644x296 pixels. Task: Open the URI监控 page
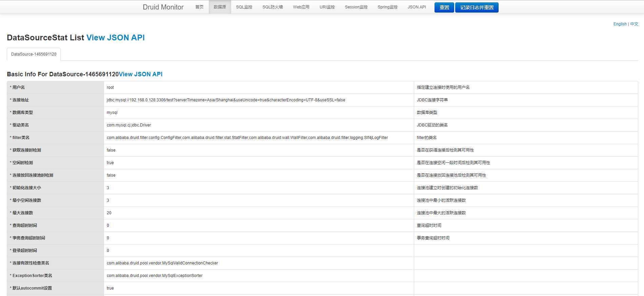click(327, 7)
